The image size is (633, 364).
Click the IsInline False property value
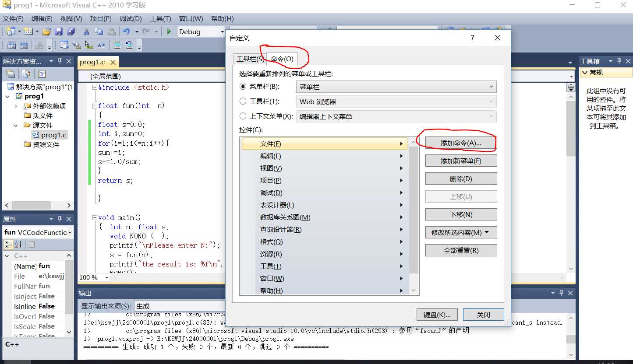coord(51,306)
